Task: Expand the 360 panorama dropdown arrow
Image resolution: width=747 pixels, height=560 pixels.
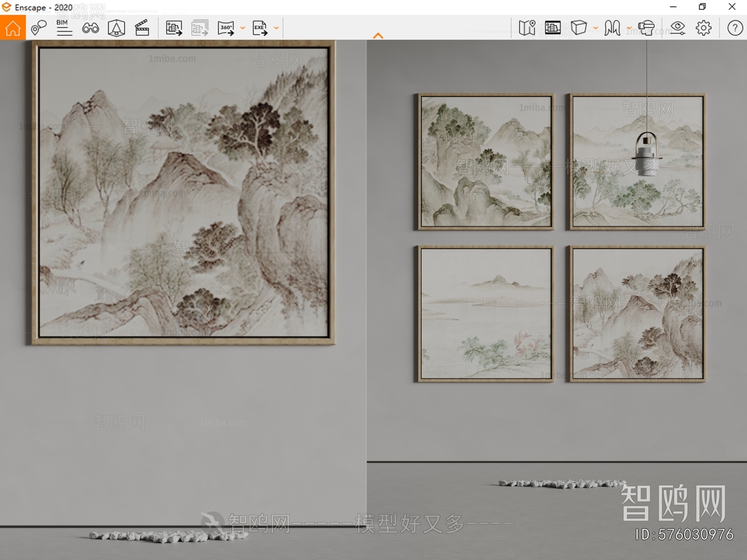Action: click(243, 28)
